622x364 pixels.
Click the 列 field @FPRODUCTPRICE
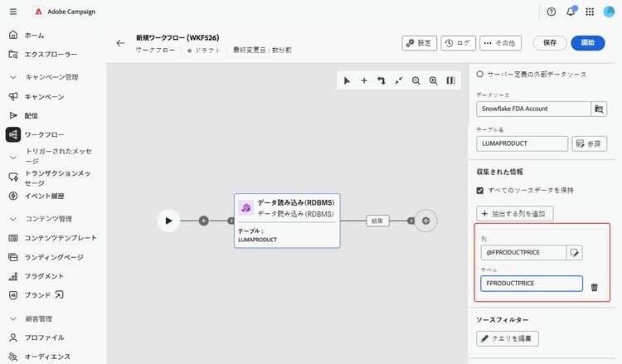pos(523,253)
